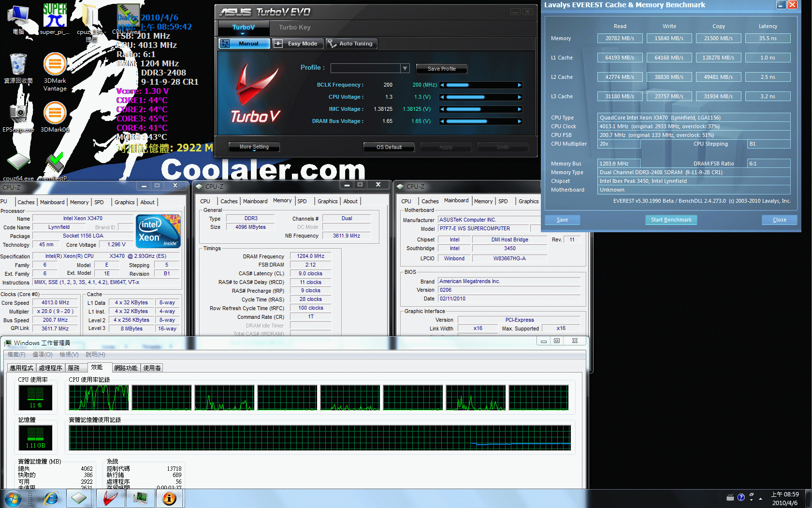Launch the 3DMark06 desktop icon
This screenshot has height=508, width=812.
tap(55, 117)
